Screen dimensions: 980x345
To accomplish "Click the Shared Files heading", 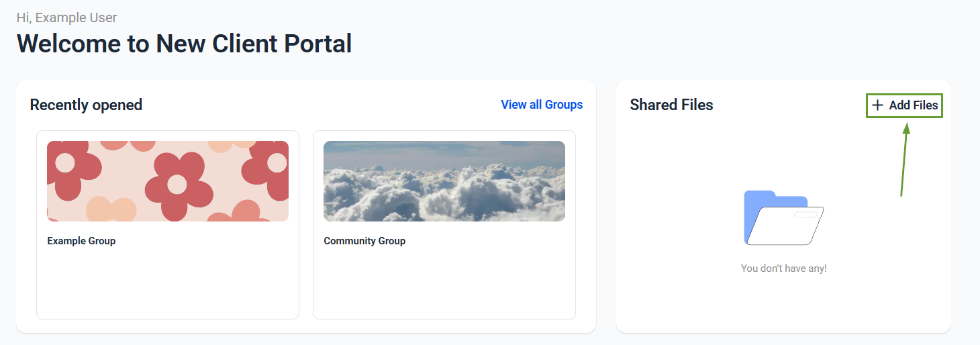I will (671, 105).
